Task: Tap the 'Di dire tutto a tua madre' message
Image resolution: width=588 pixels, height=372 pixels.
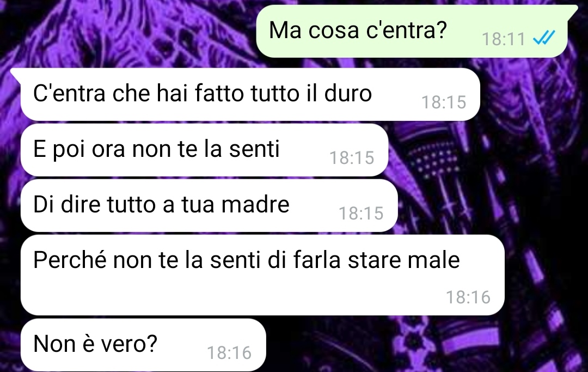Action: point(209,205)
